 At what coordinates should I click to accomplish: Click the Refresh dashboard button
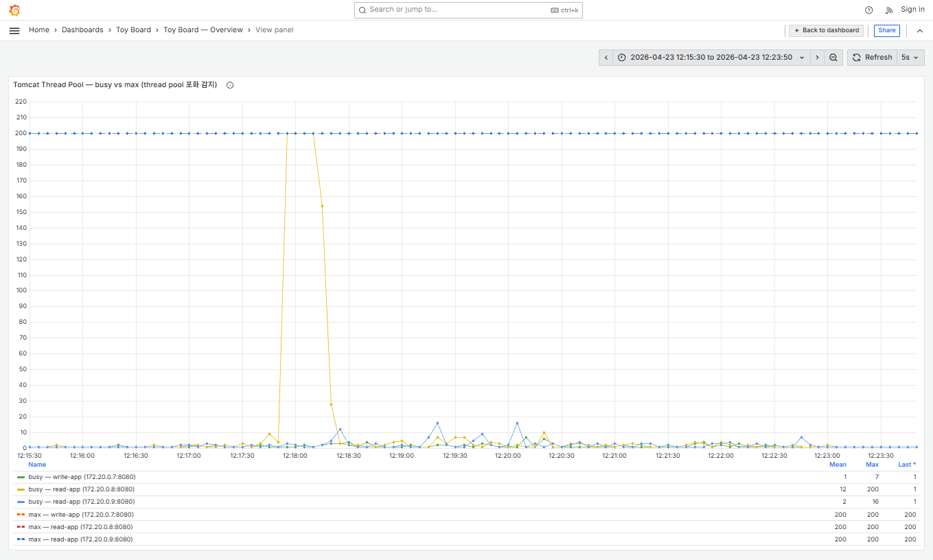(x=872, y=58)
